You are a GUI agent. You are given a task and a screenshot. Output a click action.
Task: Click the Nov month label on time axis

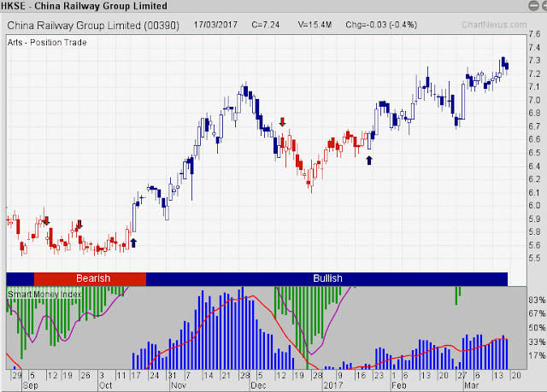tap(179, 385)
